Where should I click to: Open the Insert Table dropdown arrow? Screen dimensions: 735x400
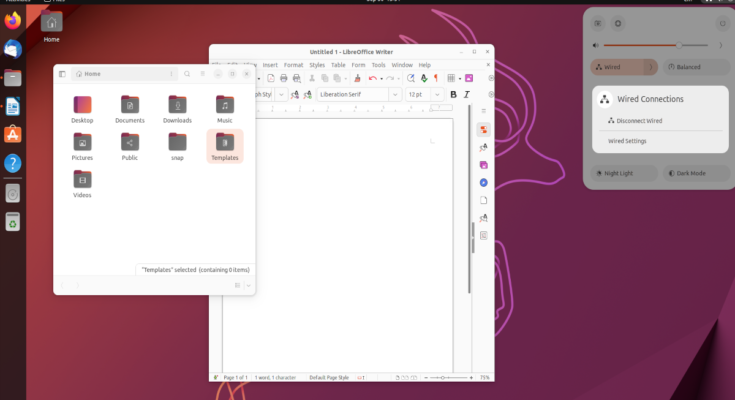(x=460, y=78)
